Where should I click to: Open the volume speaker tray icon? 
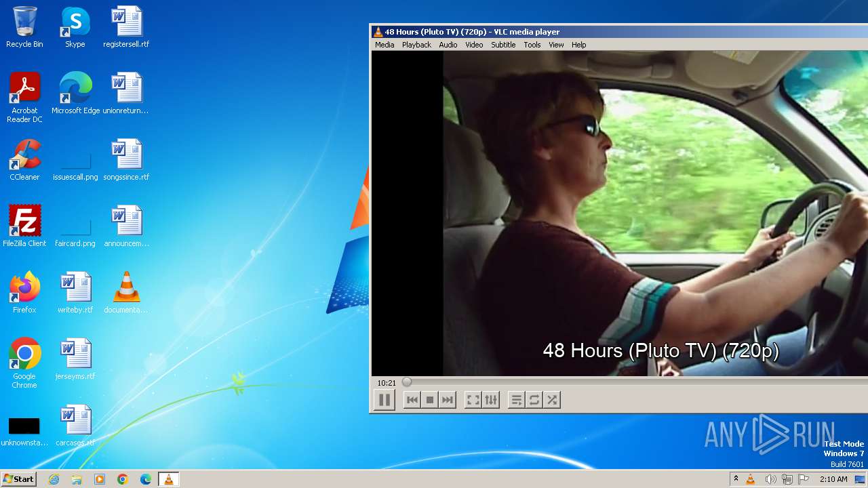point(770,479)
